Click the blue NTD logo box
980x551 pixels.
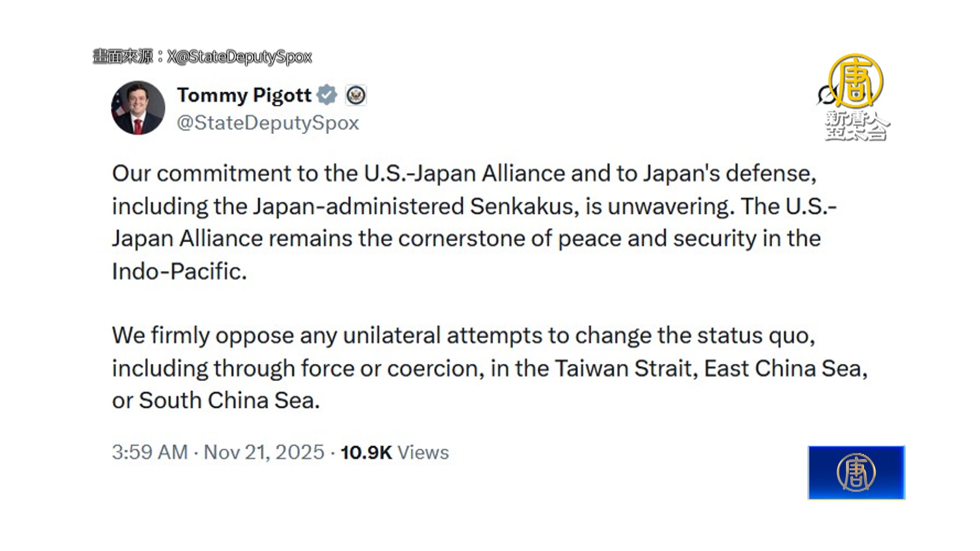856,472
